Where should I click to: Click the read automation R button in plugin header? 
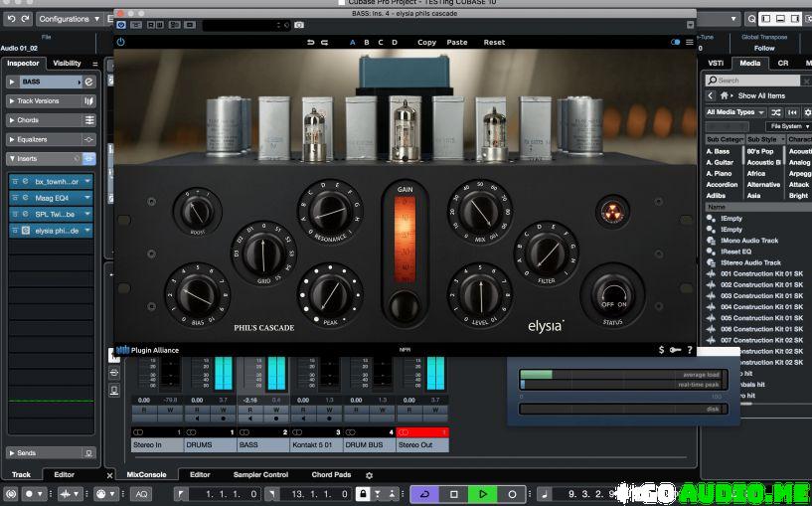click(x=151, y=25)
